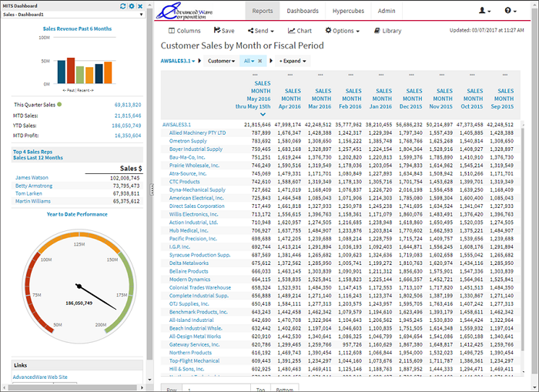Click the arrow after the All filter
539x392 pixels.
coord(271,61)
